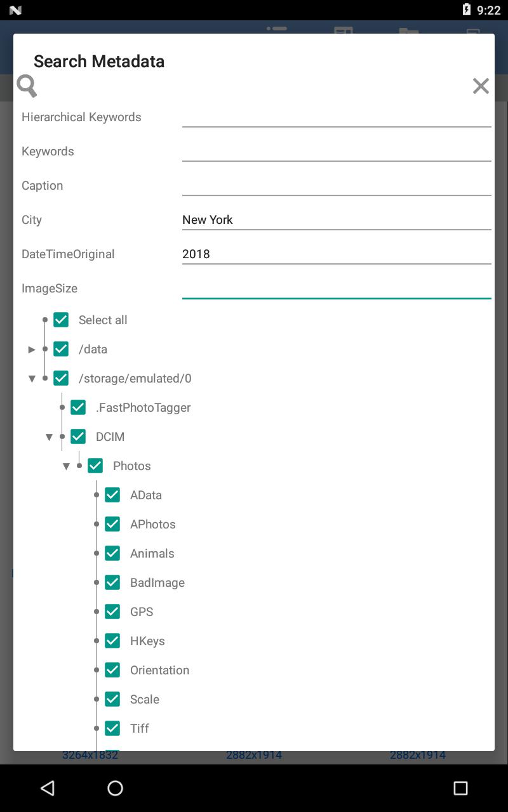Close the Search Metadata dialog
This screenshot has width=508, height=812.
tap(481, 86)
